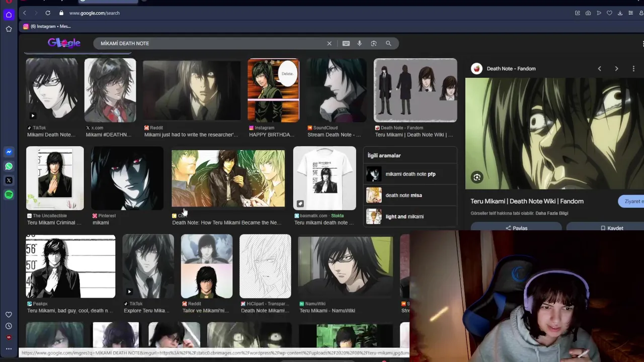Open Messenger from the sidebar
This screenshot has height=362, width=644.
pos(9,152)
